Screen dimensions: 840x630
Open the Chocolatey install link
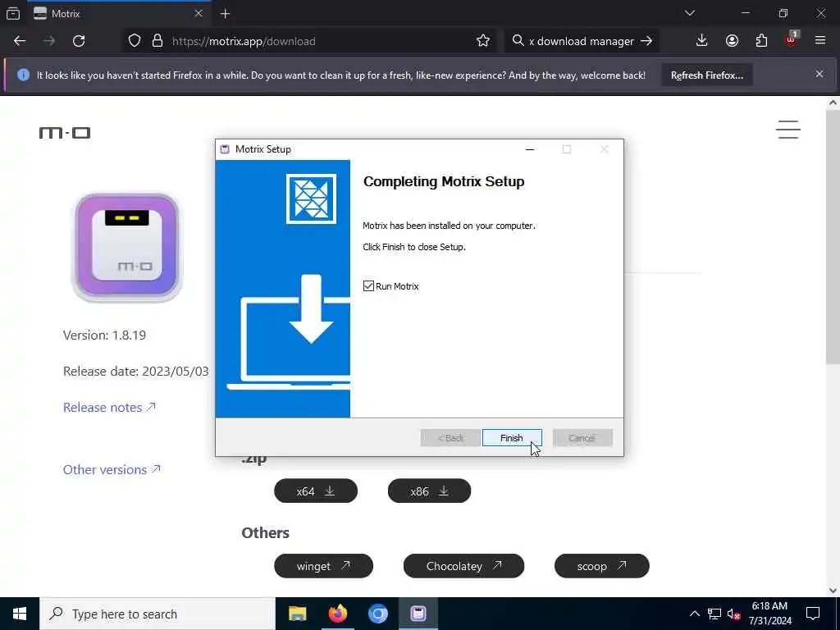tap(463, 566)
